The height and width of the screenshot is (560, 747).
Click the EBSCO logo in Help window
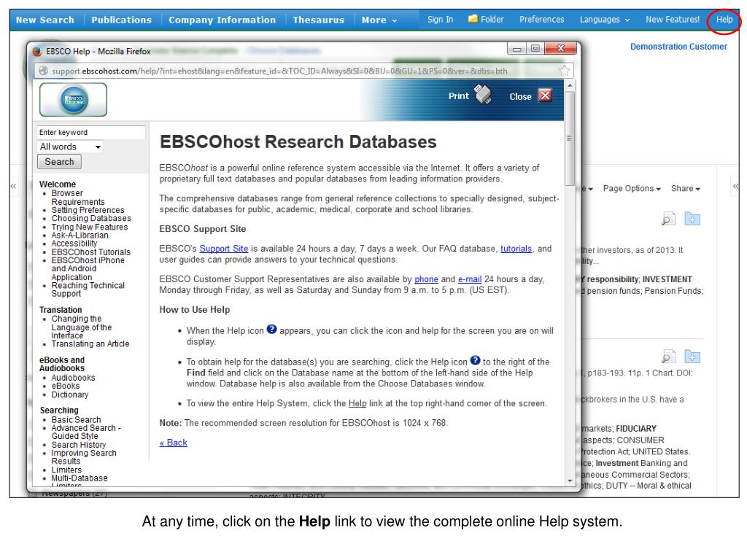click(x=74, y=99)
